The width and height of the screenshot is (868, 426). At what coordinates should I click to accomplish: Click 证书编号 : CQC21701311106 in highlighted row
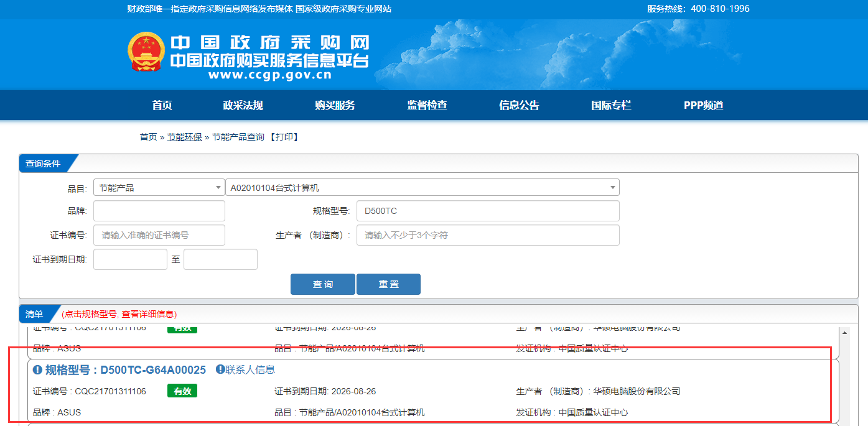[x=89, y=391]
